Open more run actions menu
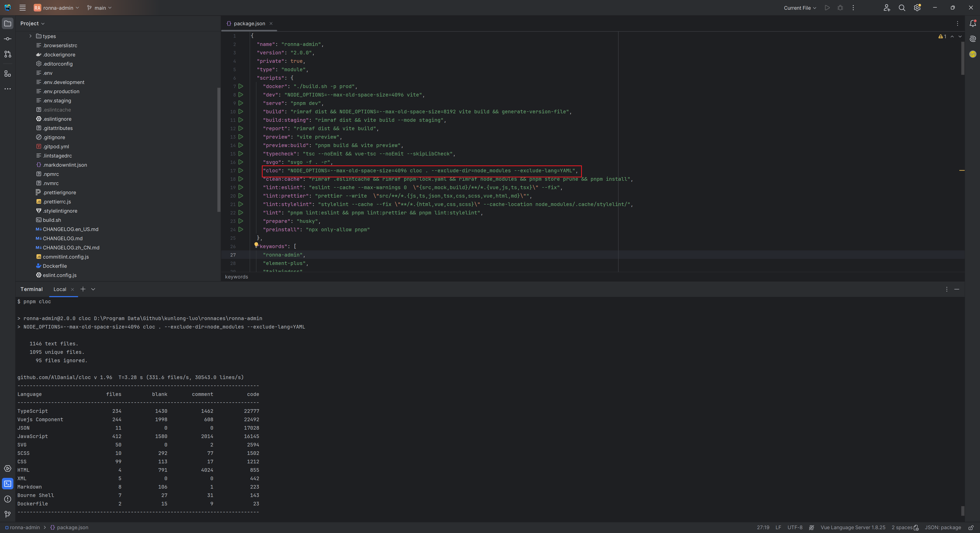Image resolution: width=980 pixels, height=533 pixels. [x=853, y=8]
